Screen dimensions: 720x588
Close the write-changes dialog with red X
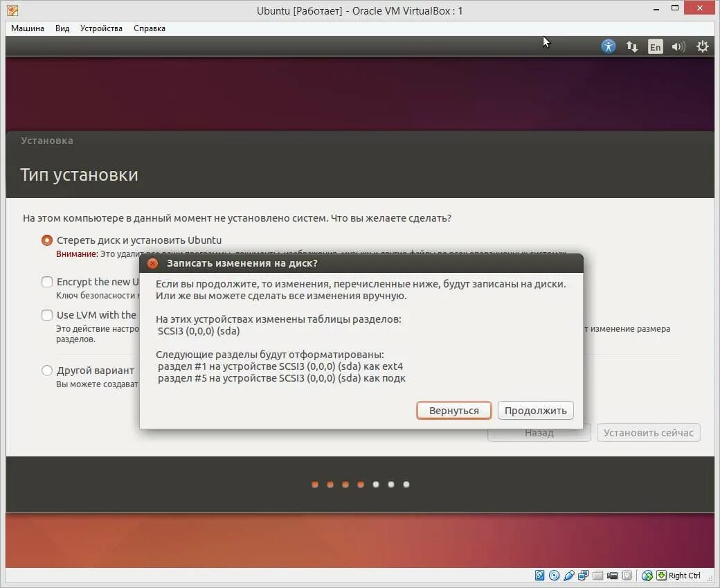point(153,263)
